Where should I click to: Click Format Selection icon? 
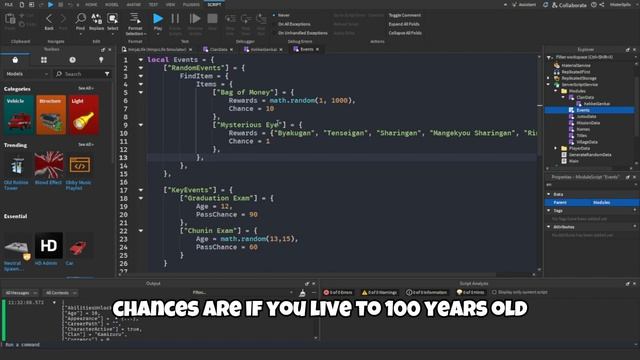[x=135, y=18]
